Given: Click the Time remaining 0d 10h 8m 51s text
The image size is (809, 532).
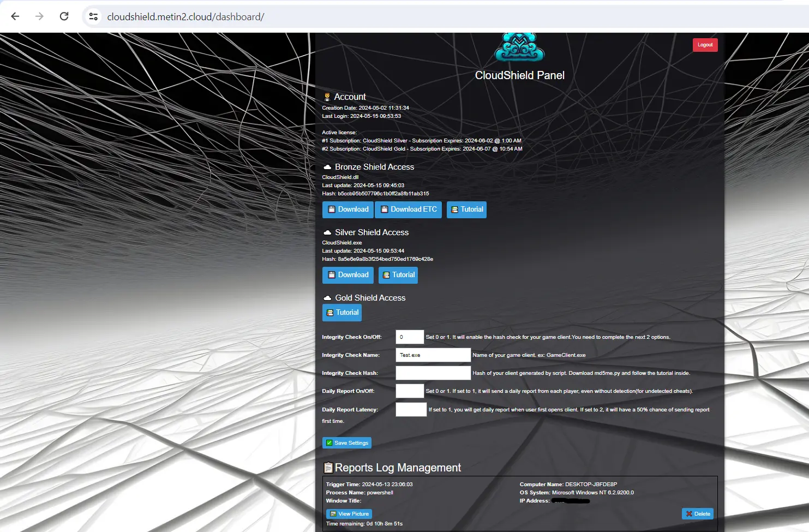Looking at the screenshot, I should (x=364, y=524).
